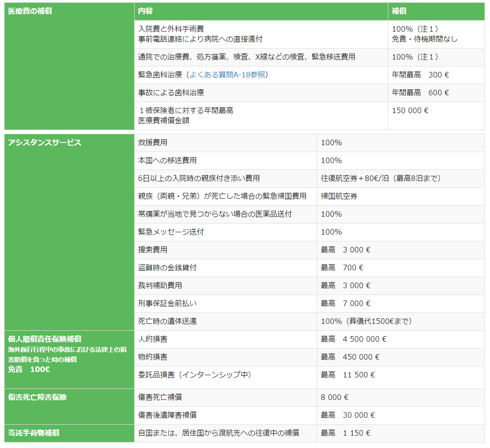Select the 最高 4 500 000 € value
This screenshot has height=448, width=490.
pyautogui.click(x=354, y=339)
